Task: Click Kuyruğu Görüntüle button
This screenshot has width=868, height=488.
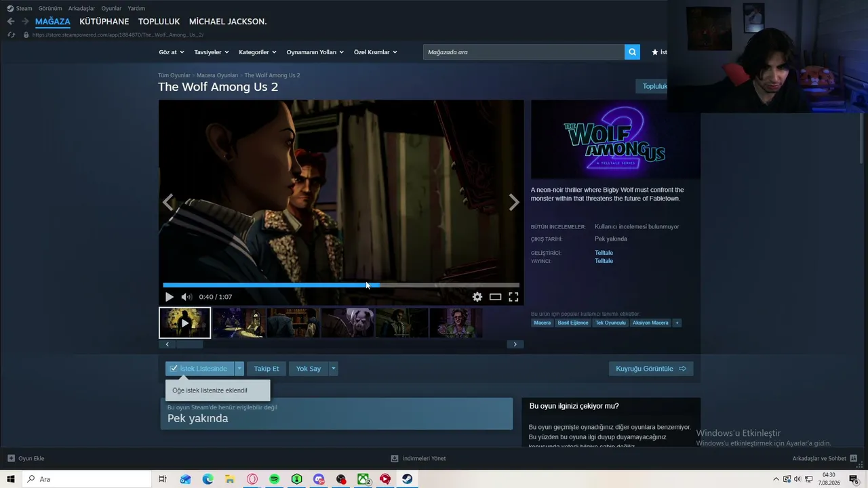Action: tap(651, 369)
